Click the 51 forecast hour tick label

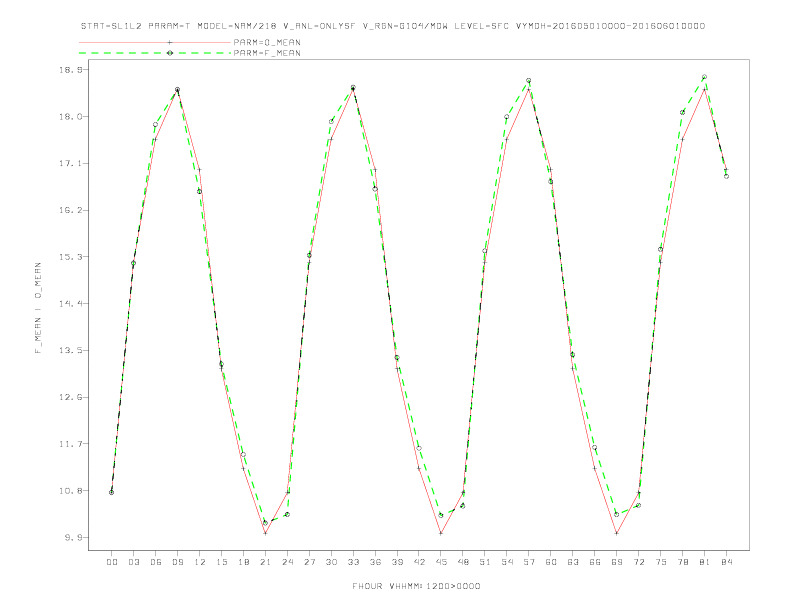click(x=485, y=562)
